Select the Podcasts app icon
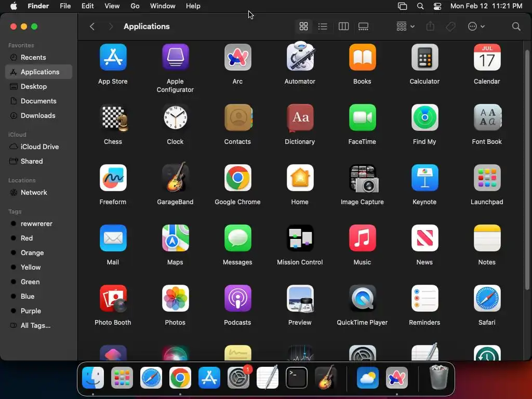Screen dimensions: 532x399 click(237, 298)
